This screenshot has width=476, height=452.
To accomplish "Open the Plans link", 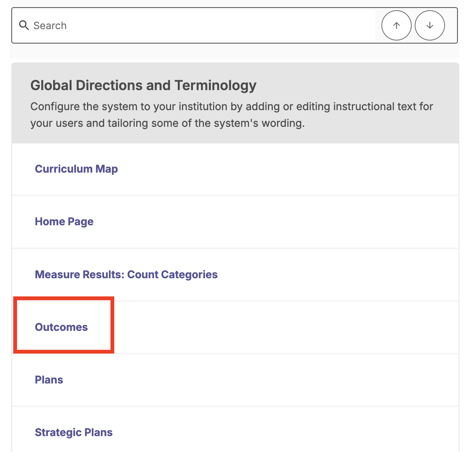I will [49, 380].
